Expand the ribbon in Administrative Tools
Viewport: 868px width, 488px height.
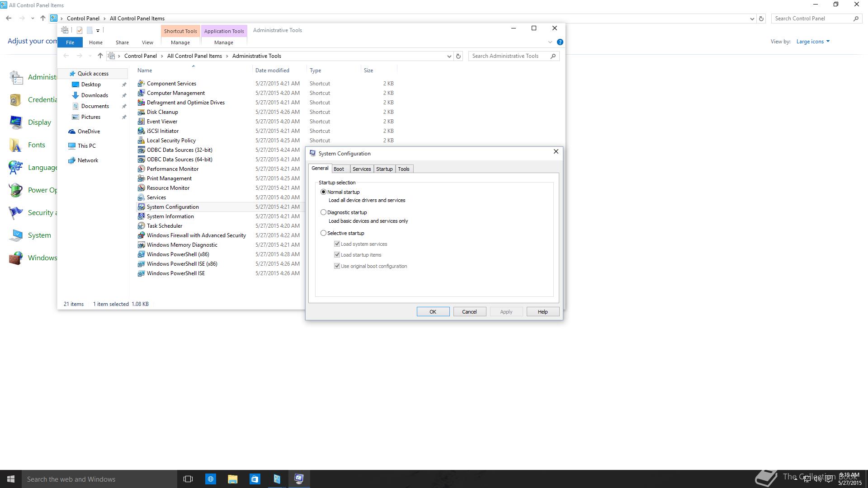550,42
